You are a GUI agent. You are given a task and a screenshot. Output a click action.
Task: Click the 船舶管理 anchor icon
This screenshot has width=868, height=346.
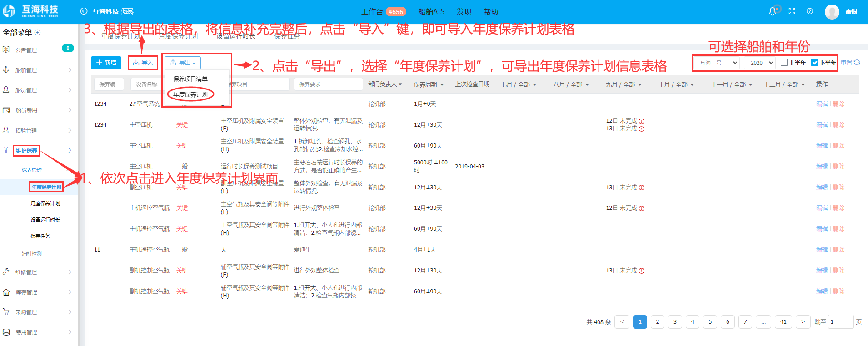pyautogui.click(x=6, y=69)
